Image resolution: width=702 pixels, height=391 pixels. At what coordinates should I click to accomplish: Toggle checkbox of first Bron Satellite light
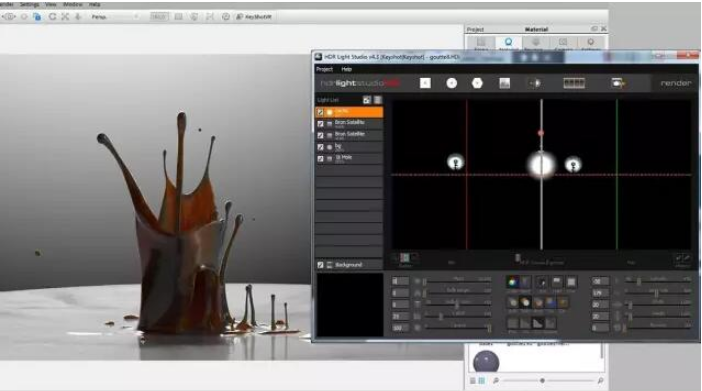coord(320,124)
